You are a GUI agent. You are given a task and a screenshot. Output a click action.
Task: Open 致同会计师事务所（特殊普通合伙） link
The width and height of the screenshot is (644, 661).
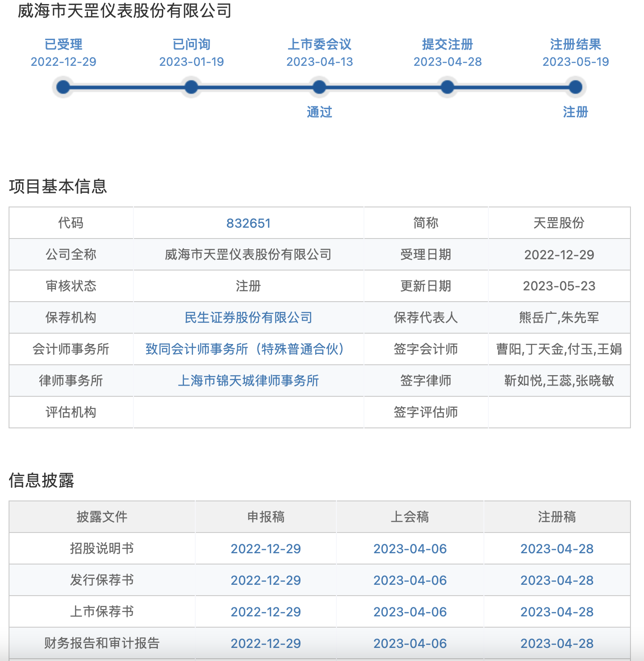point(247,349)
